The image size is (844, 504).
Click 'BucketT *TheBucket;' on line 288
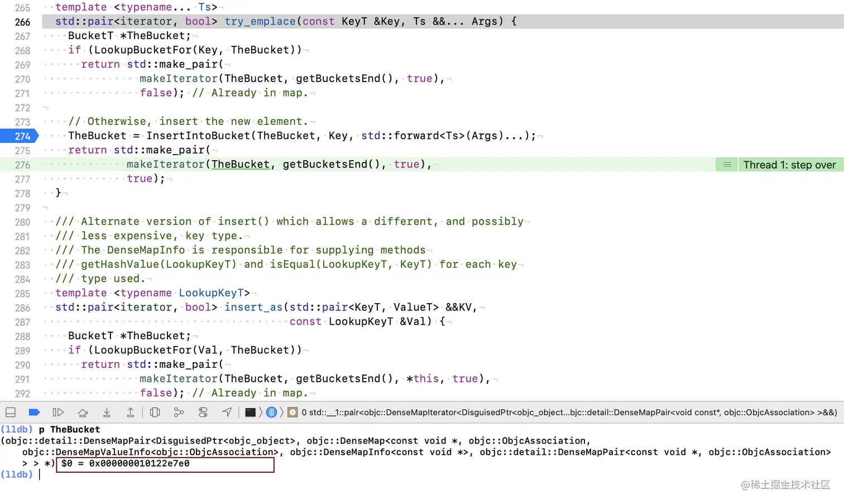click(130, 335)
